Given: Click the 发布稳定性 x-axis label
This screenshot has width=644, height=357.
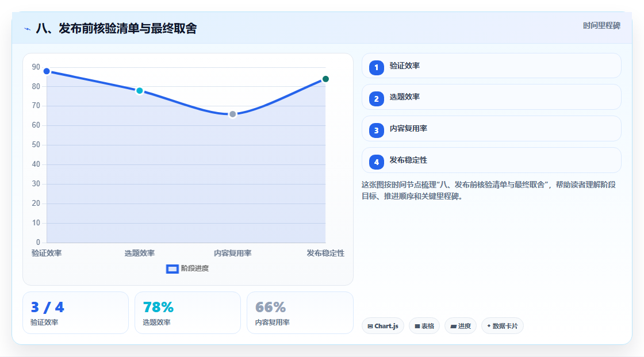Looking at the screenshot, I should 325,253.
